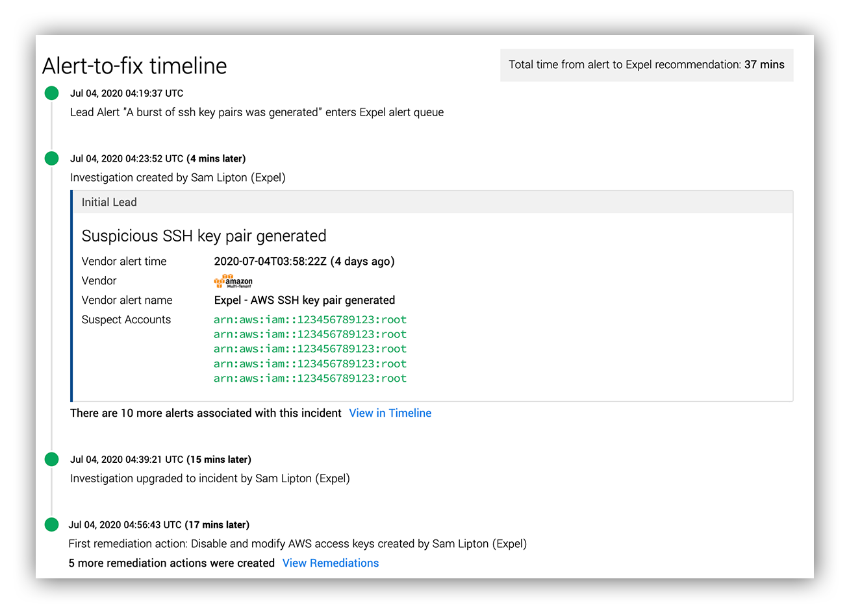Click the Suspicious SSH key pair generated title

[x=204, y=236]
